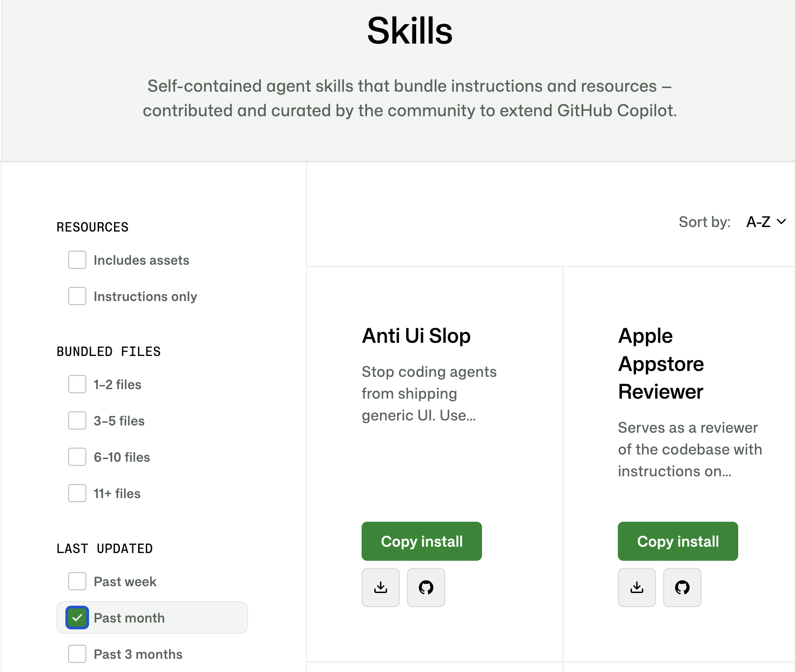
Task: Download the Anti Ui Slop skill
Action: click(381, 588)
